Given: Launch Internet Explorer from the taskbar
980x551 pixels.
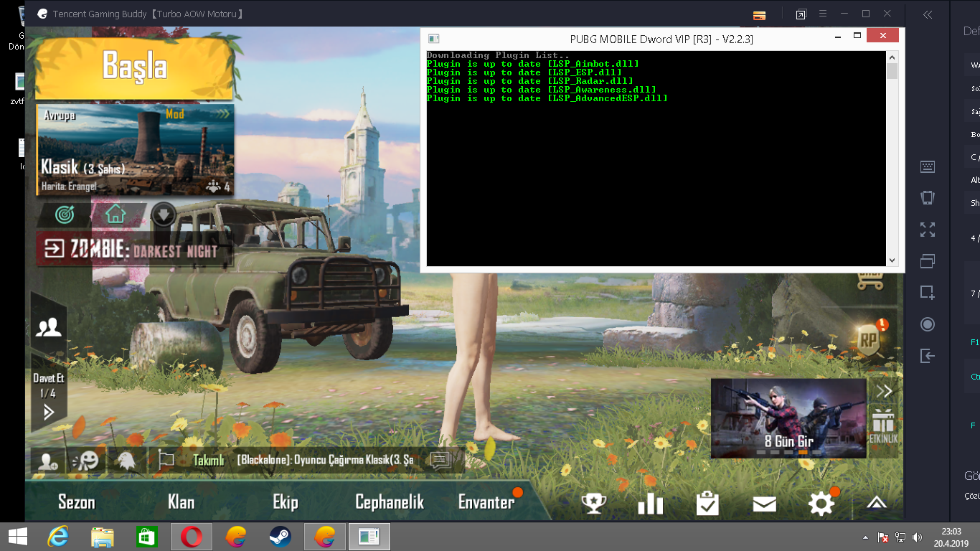Looking at the screenshot, I should (x=58, y=537).
